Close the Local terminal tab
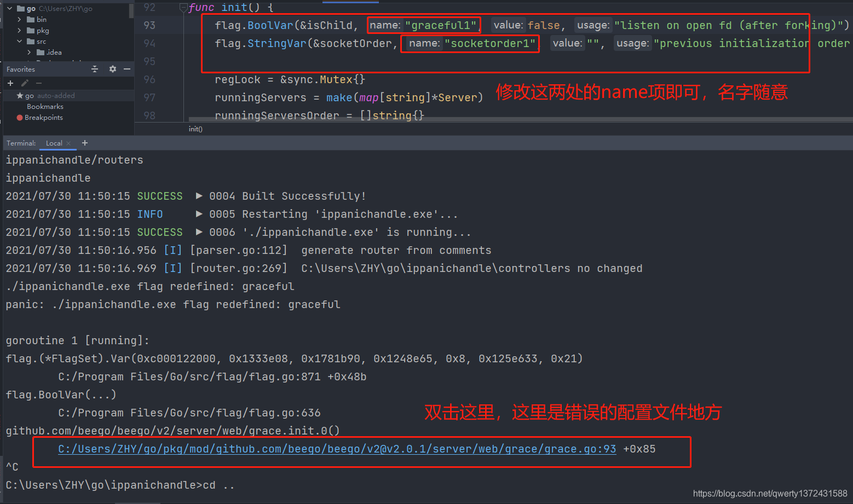This screenshot has height=504, width=853. coord(68,143)
